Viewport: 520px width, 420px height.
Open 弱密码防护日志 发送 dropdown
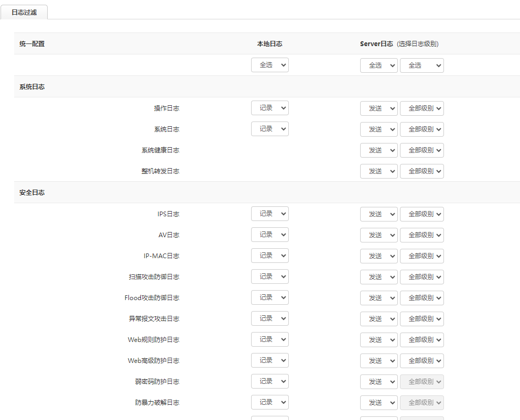point(378,382)
